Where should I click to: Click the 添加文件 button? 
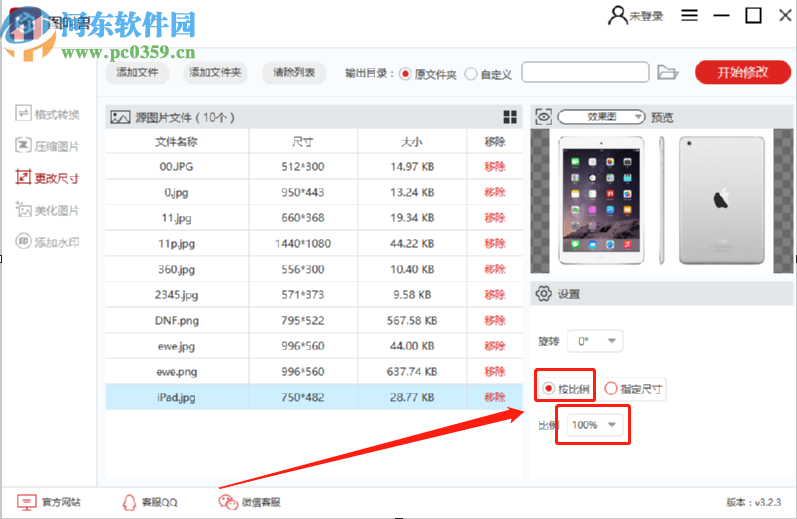(137, 72)
